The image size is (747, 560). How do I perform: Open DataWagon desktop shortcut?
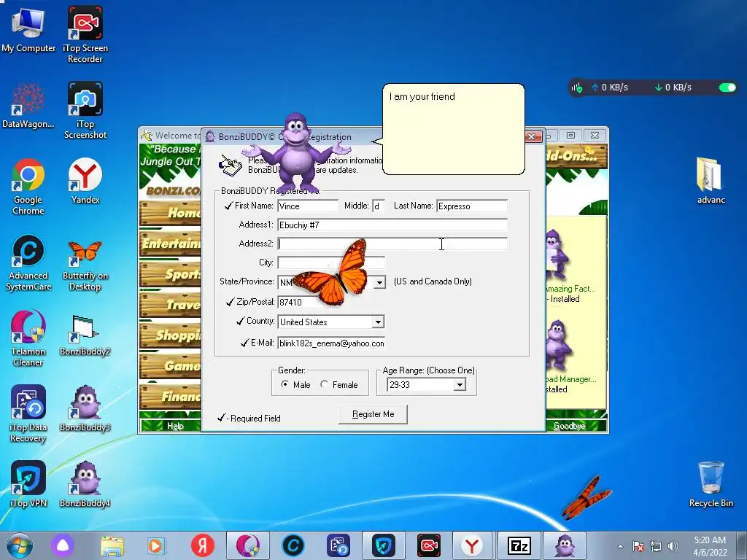(28, 106)
